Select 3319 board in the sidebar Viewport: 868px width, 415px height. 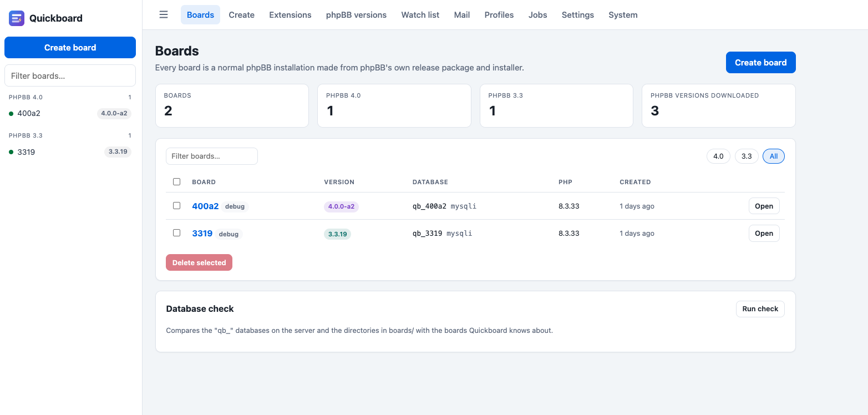coord(70,152)
